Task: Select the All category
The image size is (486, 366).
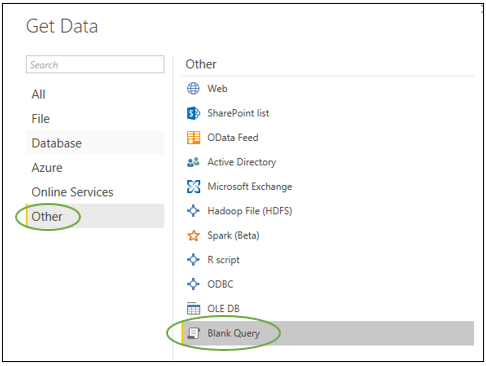Action: point(95,94)
